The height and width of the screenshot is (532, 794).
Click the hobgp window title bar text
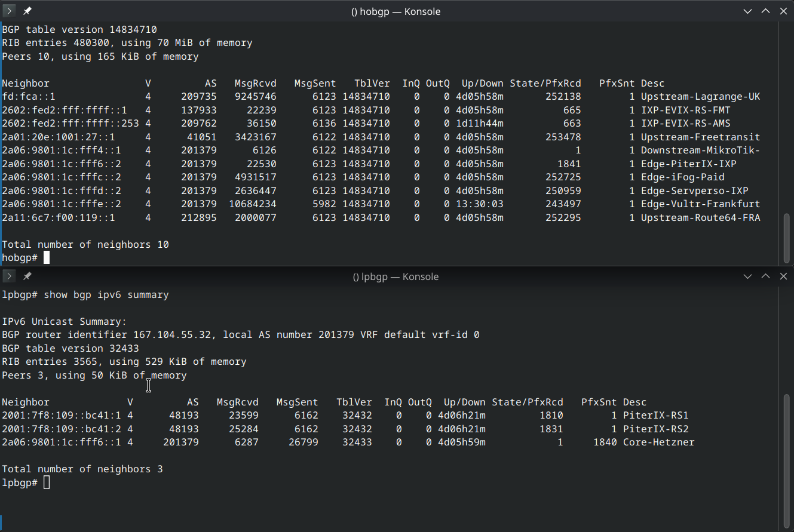pos(396,11)
